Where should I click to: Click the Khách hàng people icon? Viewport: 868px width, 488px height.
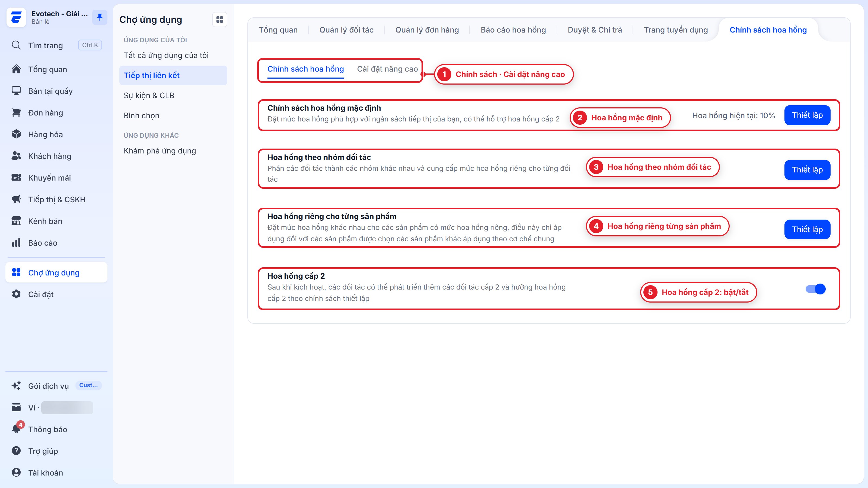[16, 156]
